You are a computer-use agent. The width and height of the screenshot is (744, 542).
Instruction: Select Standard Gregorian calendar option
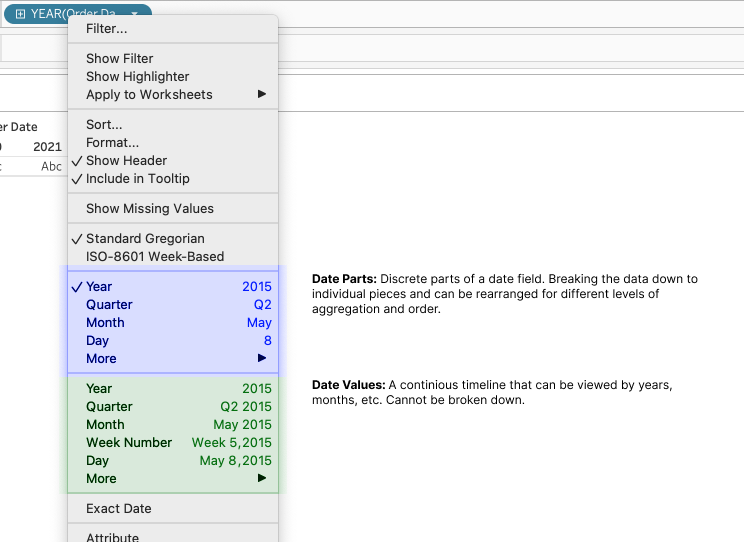coord(145,238)
